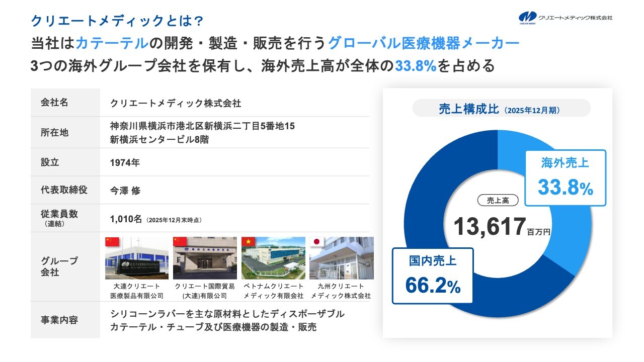Open the 大連クリエート医療製品 building photo
This screenshot has height=362, width=644.
pos(137,258)
